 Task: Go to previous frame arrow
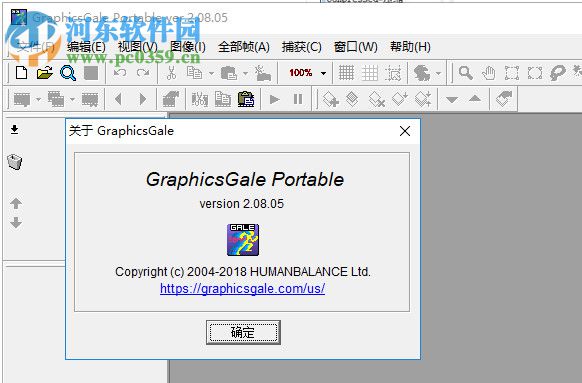118,99
